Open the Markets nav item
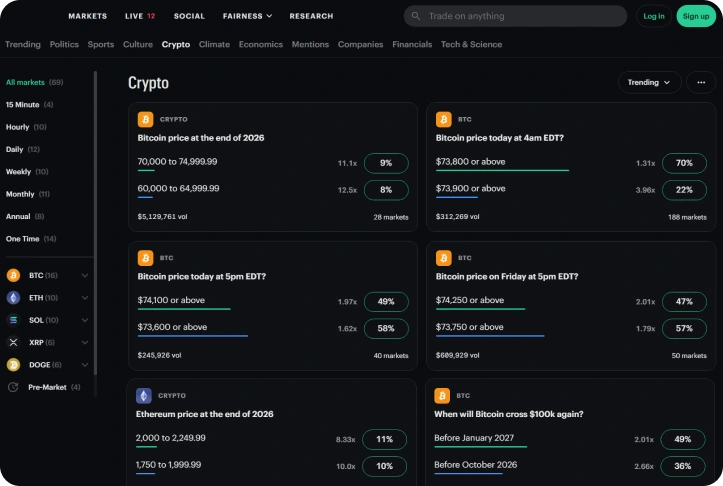The height and width of the screenshot is (486, 723). (x=88, y=16)
